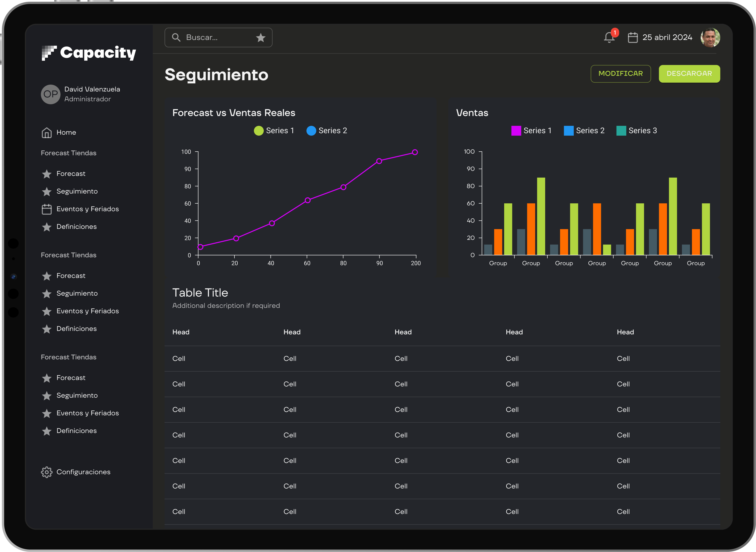756x552 pixels.
Task: Click the Eventos y Feriados calendar icon
Action: tap(46, 209)
